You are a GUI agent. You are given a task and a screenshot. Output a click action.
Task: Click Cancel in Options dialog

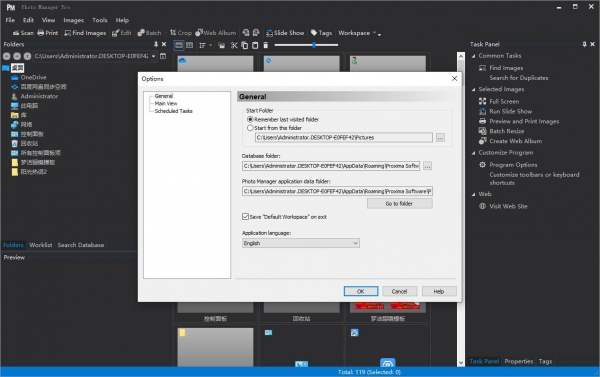[399, 291]
